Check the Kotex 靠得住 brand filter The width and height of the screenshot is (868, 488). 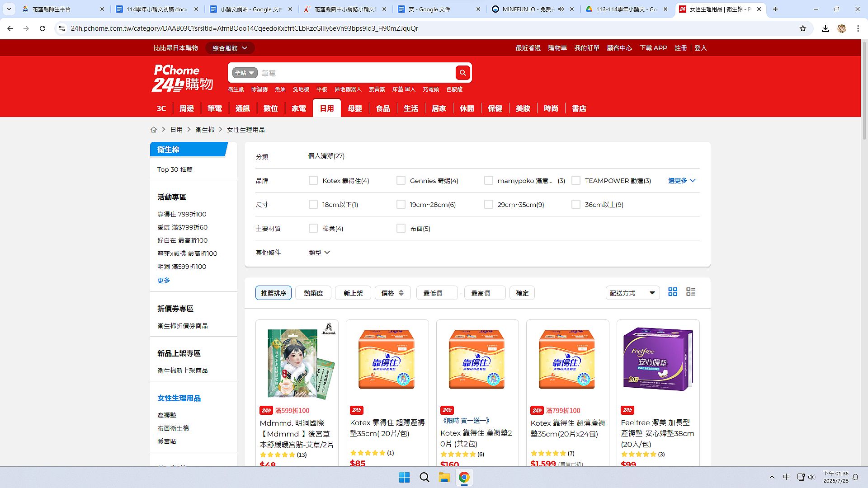(313, 181)
